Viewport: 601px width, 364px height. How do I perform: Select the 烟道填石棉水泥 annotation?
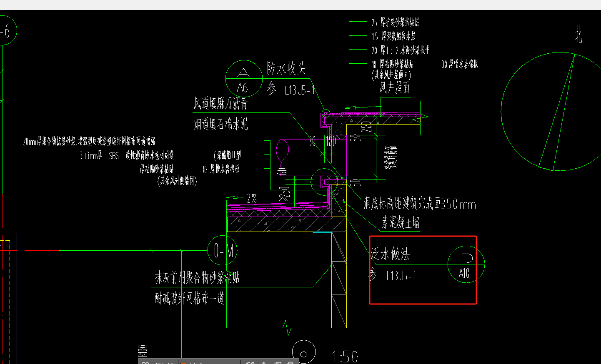221,124
